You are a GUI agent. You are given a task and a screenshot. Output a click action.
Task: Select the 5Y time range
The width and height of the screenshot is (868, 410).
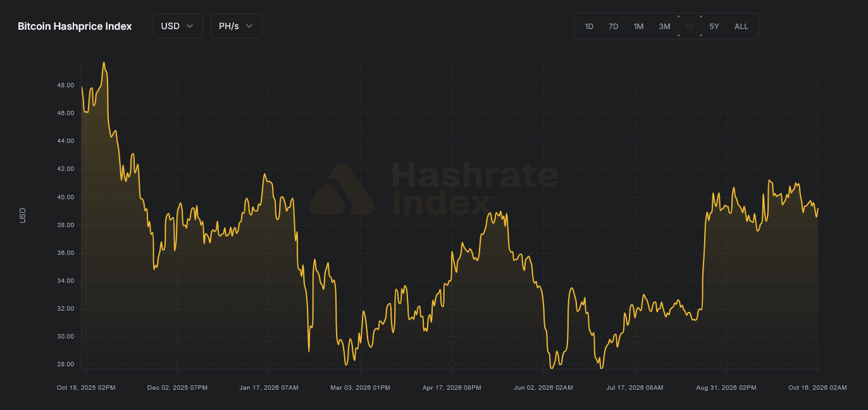pos(714,27)
